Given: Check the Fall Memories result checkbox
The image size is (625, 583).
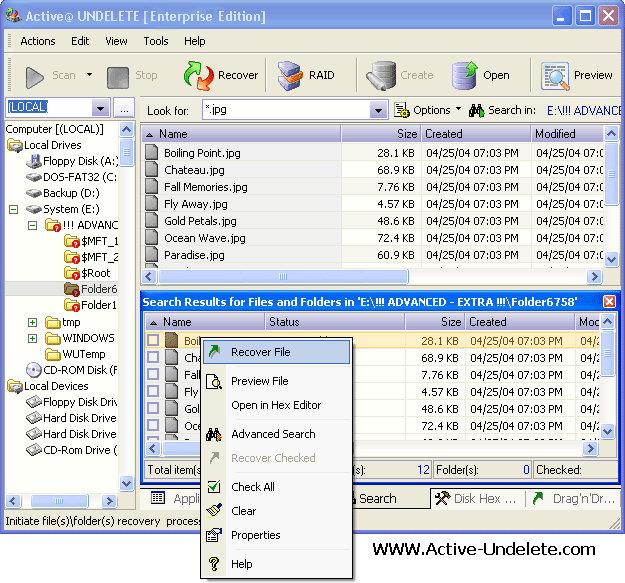Looking at the screenshot, I should 153,375.
